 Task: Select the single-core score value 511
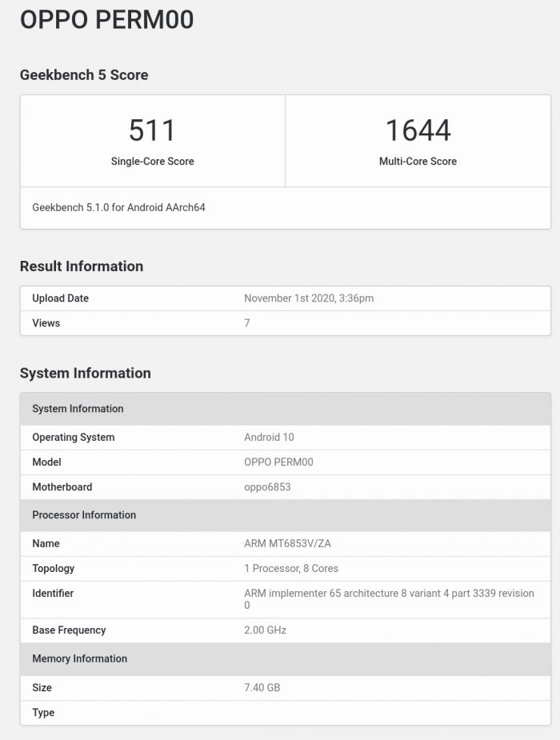click(152, 130)
